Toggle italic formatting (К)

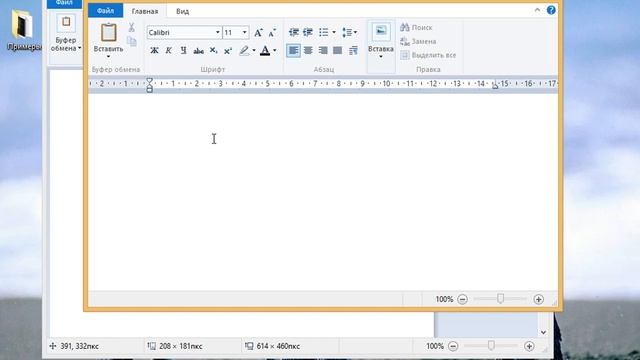click(x=169, y=51)
